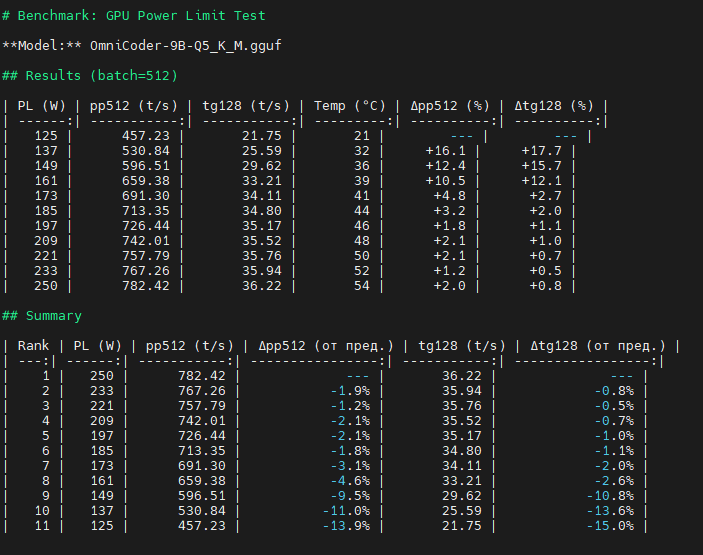This screenshot has height=555, width=703.
Task: Click the -10.8% value in Summary
Action: pos(611,496)
